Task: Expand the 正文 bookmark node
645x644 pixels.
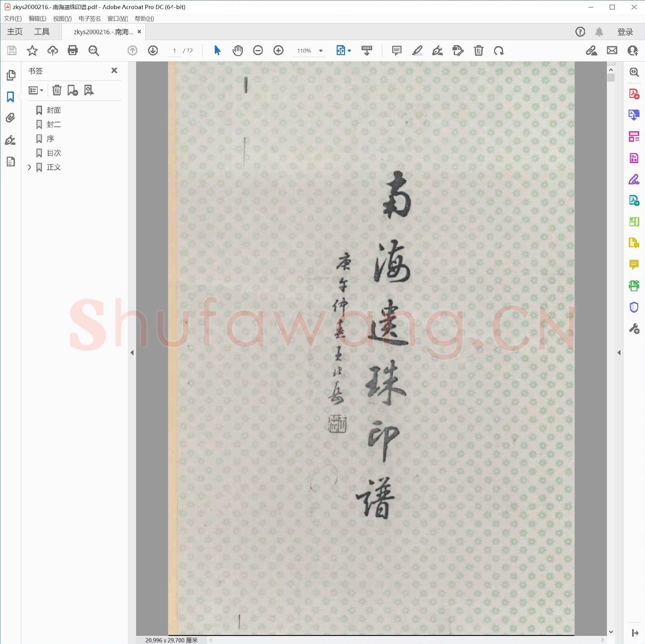Action: pyautogui.click(x=29, y=167)
